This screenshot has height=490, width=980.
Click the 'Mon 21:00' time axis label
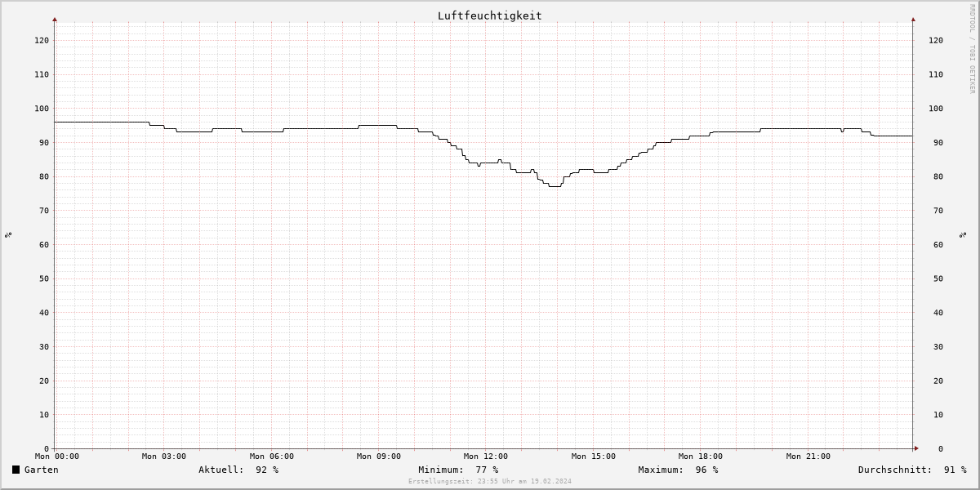point(808,457)
